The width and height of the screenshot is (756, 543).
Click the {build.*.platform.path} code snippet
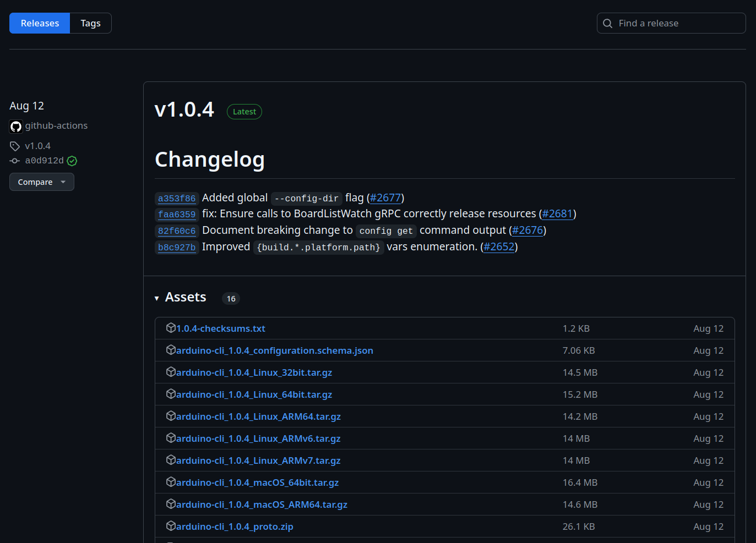tap(318, 248)
